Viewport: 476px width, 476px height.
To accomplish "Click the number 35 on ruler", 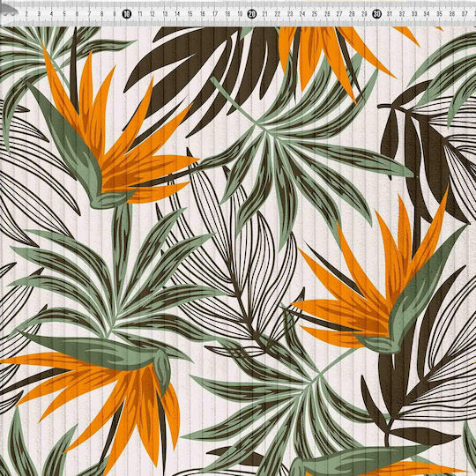I will (x=439, y=14).
